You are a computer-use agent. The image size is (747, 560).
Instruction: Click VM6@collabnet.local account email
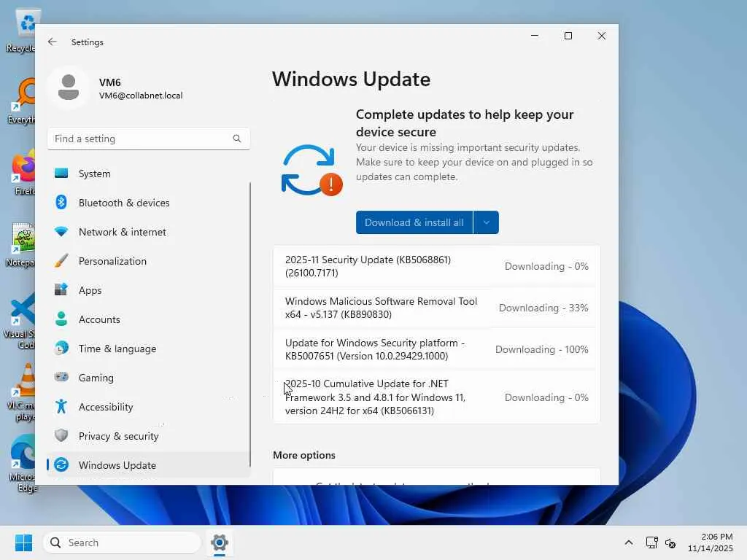pyautogui.click(x=141, y=96)
